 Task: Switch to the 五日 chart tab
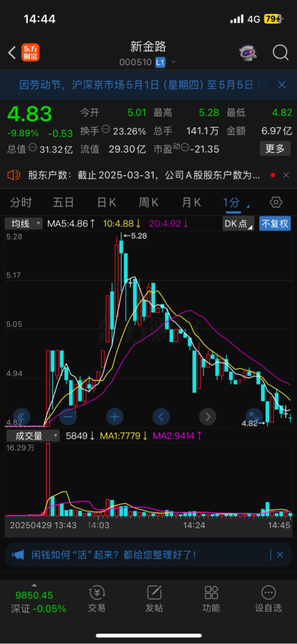[63, 202]
